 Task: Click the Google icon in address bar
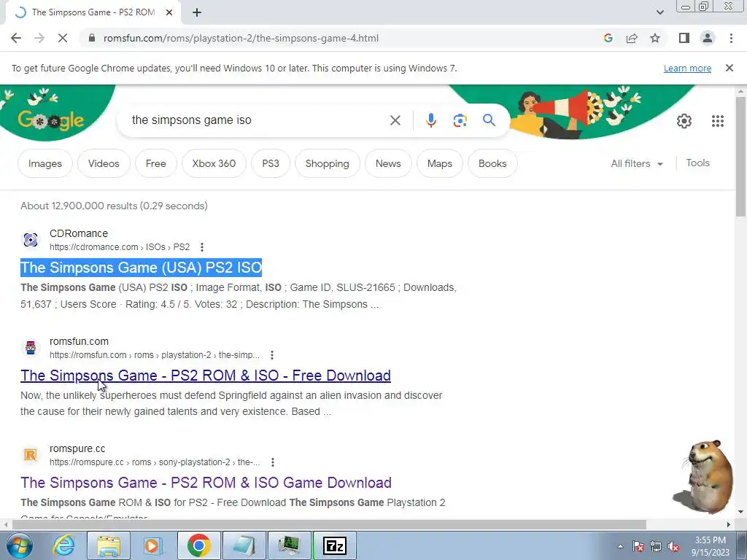click(608, 38)
